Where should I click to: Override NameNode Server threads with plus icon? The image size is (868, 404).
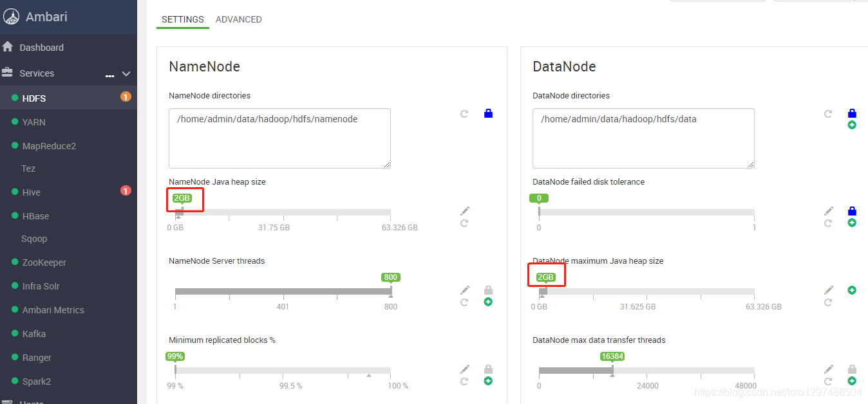pyautogui.click(x=488, y=302)
